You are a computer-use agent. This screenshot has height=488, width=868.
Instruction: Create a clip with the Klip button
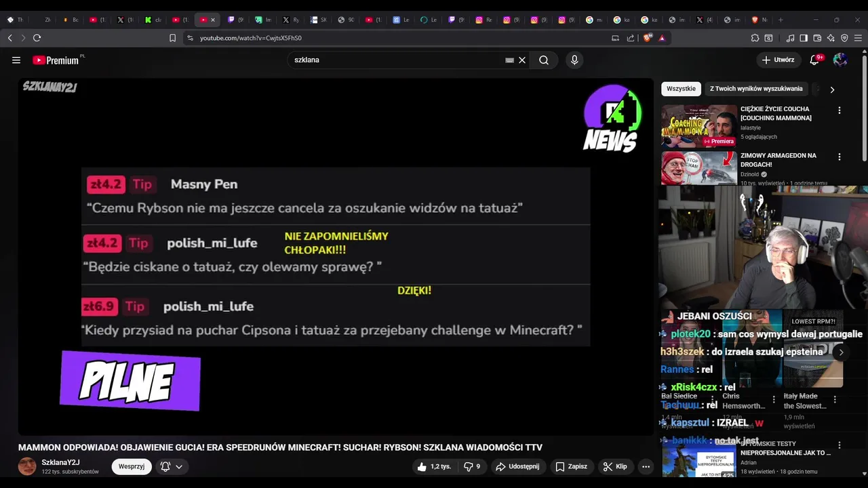coord(615,466)
